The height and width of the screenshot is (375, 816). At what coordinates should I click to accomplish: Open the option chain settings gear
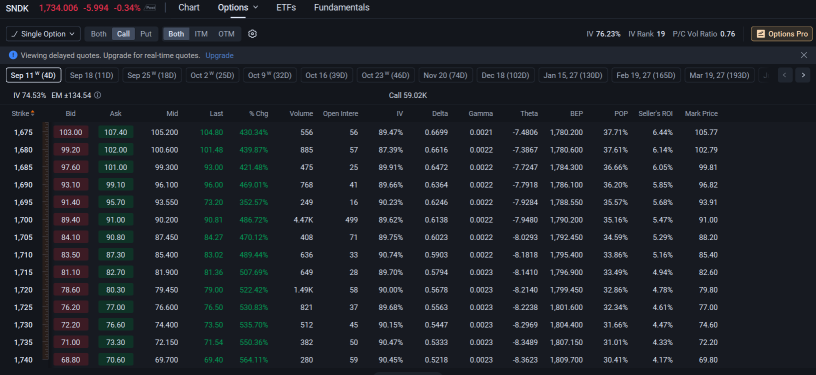pyautogui.click(x=252, y=34)
